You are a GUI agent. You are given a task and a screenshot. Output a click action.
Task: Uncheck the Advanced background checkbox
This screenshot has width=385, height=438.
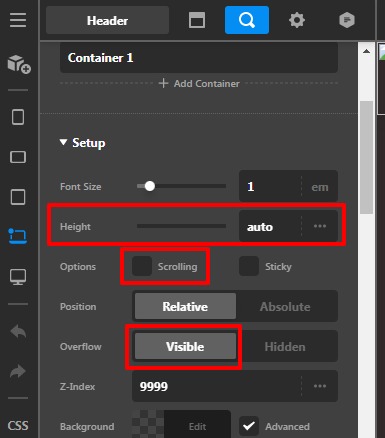(249, 426)
